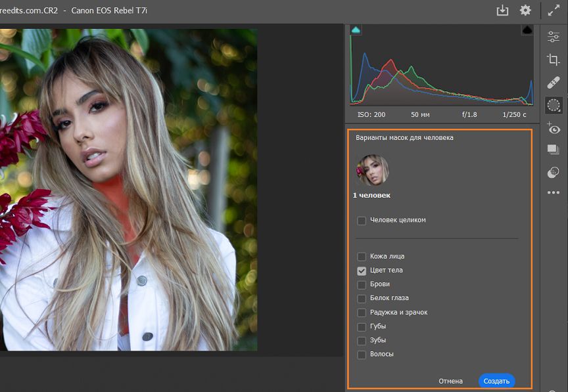Viewport: 568px width, 392px height.
Task: Tick the Волосы checkbox
Action: (x=362, y=355)
